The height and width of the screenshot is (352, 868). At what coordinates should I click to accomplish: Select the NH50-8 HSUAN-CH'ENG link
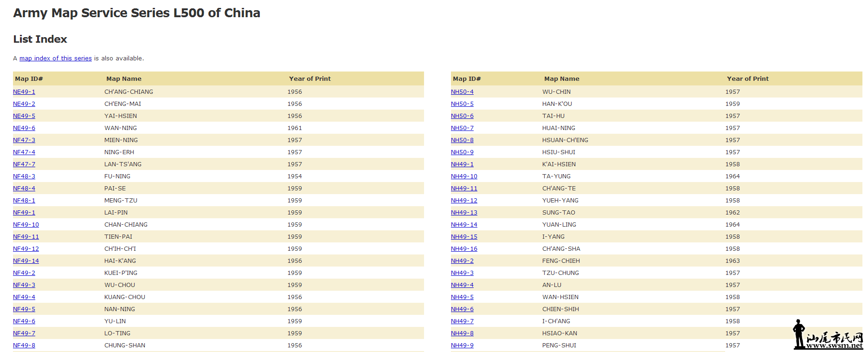pos(462,140)
